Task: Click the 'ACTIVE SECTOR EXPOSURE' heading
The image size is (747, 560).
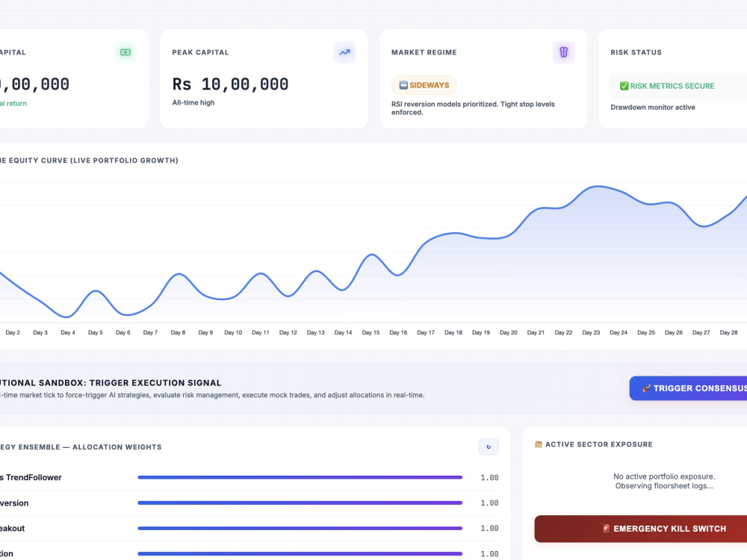Action: click(599, 444)
